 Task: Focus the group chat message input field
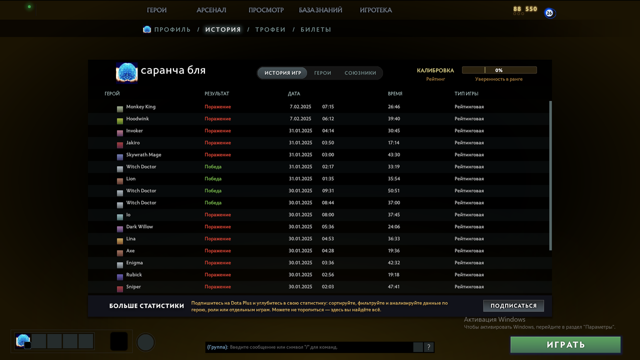point(309,347)
